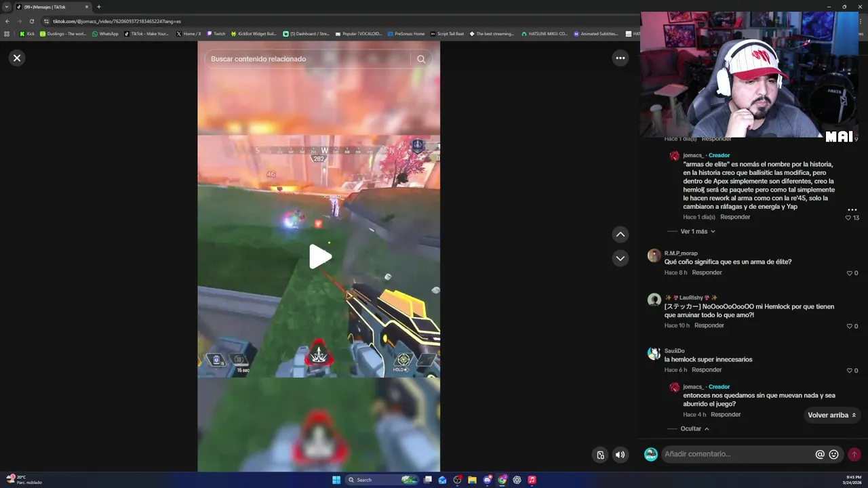
Task: Toggle the video sound with speaker icon
Action: pyautogui.click(x=620, y=455)
